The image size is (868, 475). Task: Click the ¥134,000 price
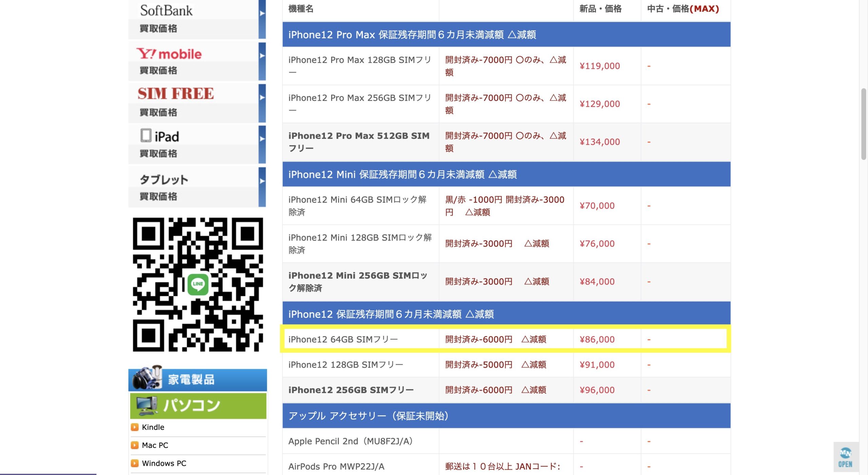click(x=599, y=142)
